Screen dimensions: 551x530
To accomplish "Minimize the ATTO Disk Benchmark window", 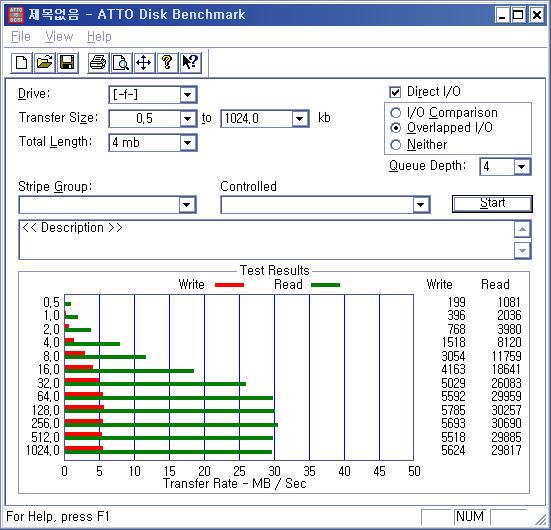I will click(x=503, y=15).
